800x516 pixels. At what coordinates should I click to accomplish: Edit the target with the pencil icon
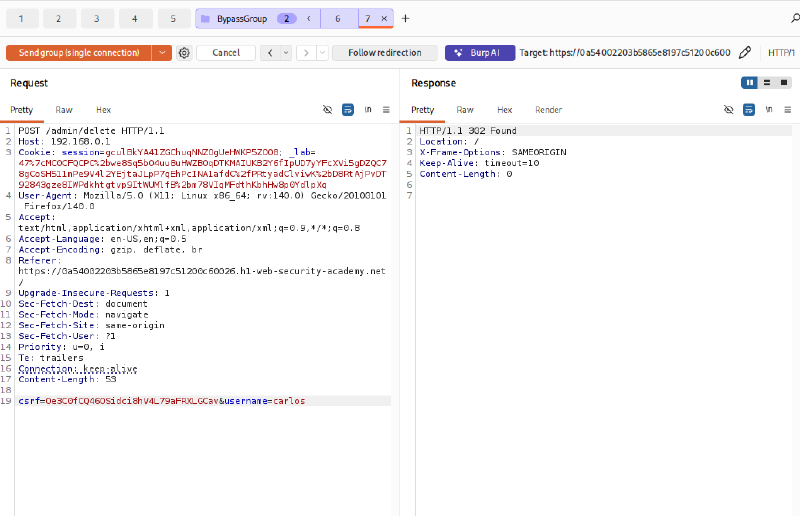[745, 52]
